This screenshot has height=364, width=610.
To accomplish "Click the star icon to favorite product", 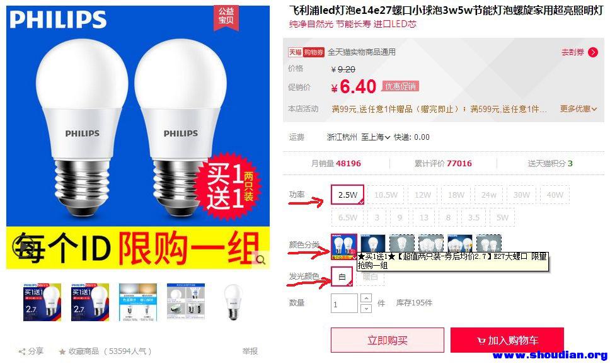I will [x=62, y=351].
